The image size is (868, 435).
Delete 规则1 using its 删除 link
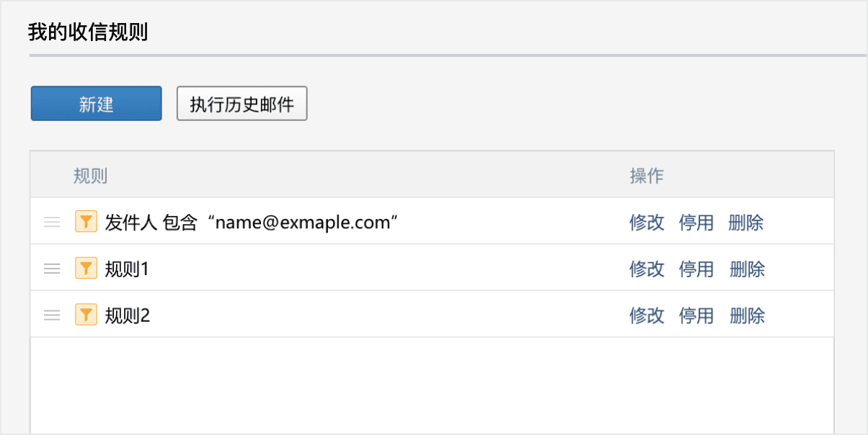[x=746, y=269]
